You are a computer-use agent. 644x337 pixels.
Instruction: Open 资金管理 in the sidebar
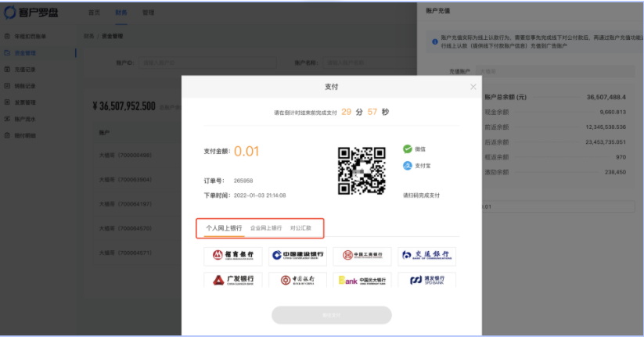tap(25, 53)
